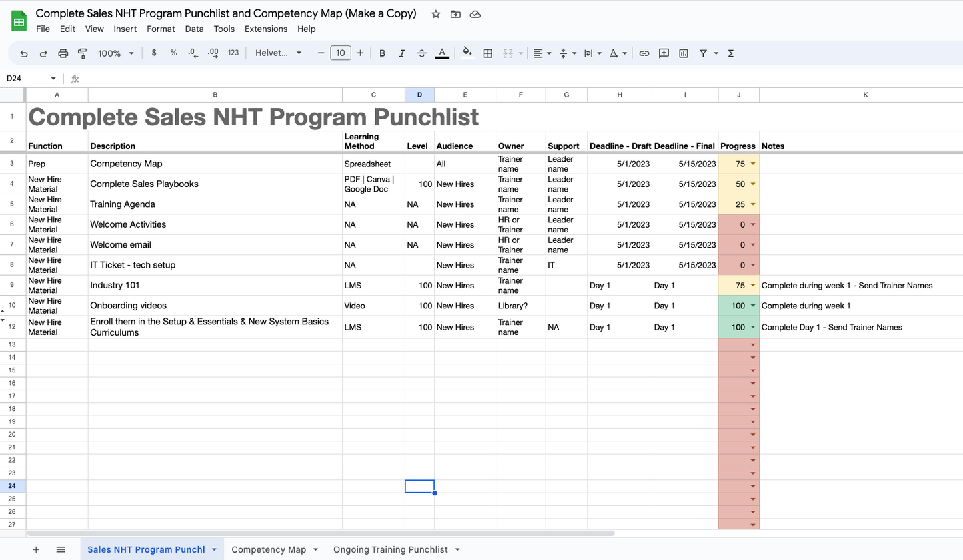Add a new sheet with plus button
This screenshot has width=963, height=560.
pyautogui.click(x=36, y=549)
